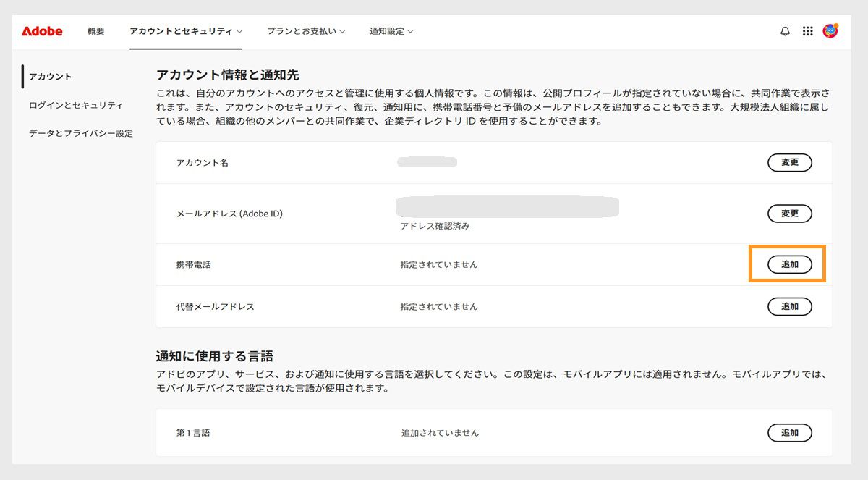The width and height of the screenshot is (868, 480).
Task: Click the highlighted 追加 button for 携帯電話
Action: [x=790, y=264]
